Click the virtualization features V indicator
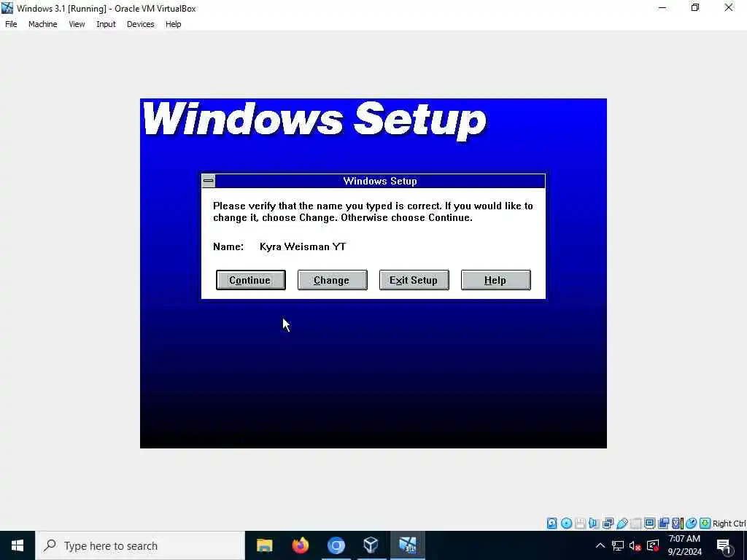Viewport: 747px width, 560px height. [677, 524]
